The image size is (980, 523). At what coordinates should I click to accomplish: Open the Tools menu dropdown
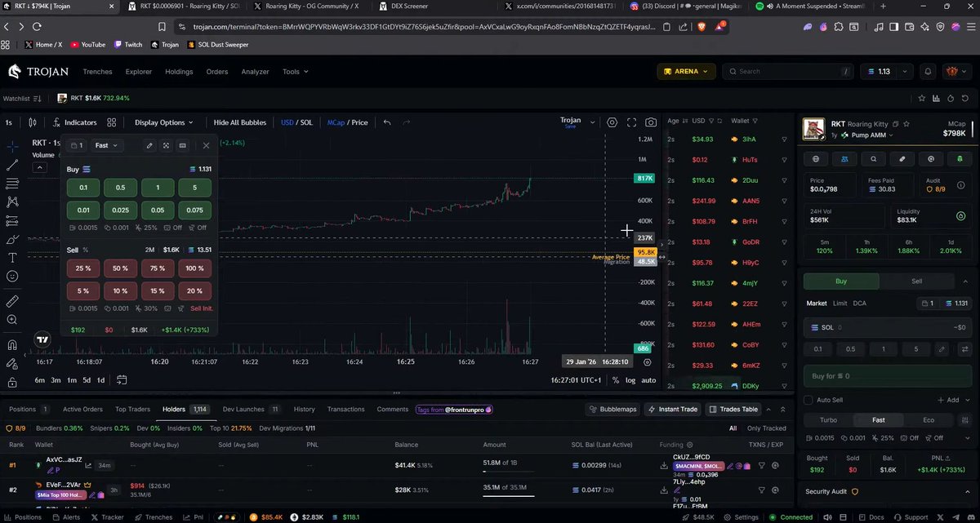point(294,72)
